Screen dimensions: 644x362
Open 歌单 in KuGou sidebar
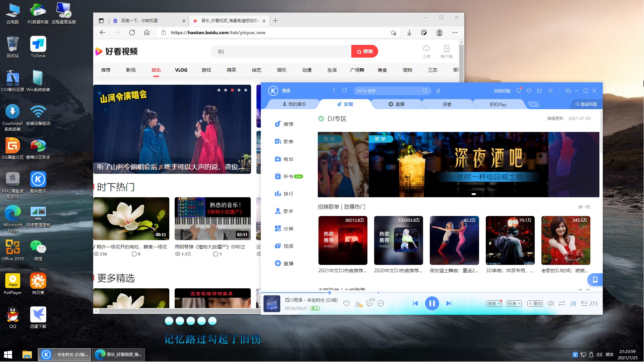click(x=284, y=142)
